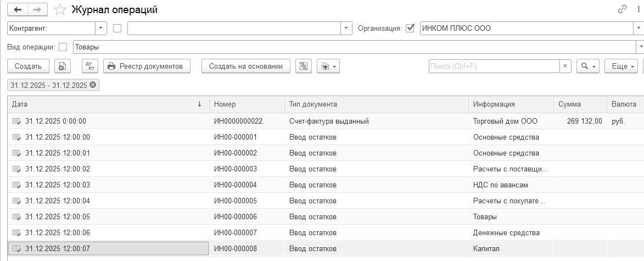Click the Поиск (Ctrl+F) search field

point(494,66)
